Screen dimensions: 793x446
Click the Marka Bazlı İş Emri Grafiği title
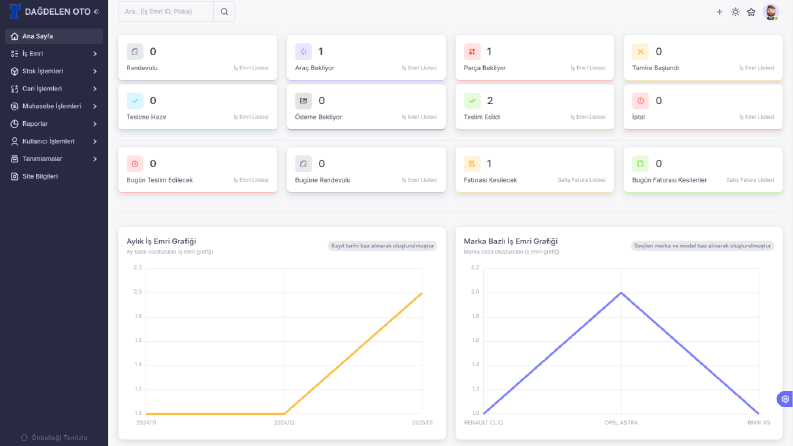tap(510, 241)
